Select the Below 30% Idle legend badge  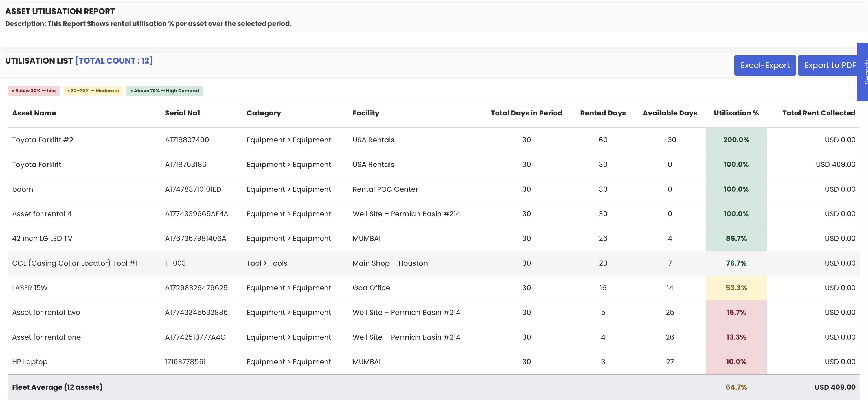pos(34,91)
